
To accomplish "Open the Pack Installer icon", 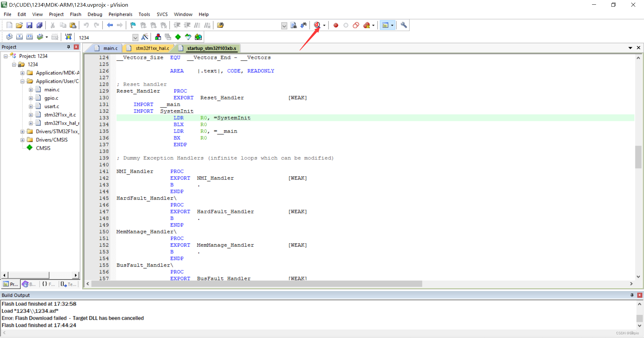I will click(198, 37).
